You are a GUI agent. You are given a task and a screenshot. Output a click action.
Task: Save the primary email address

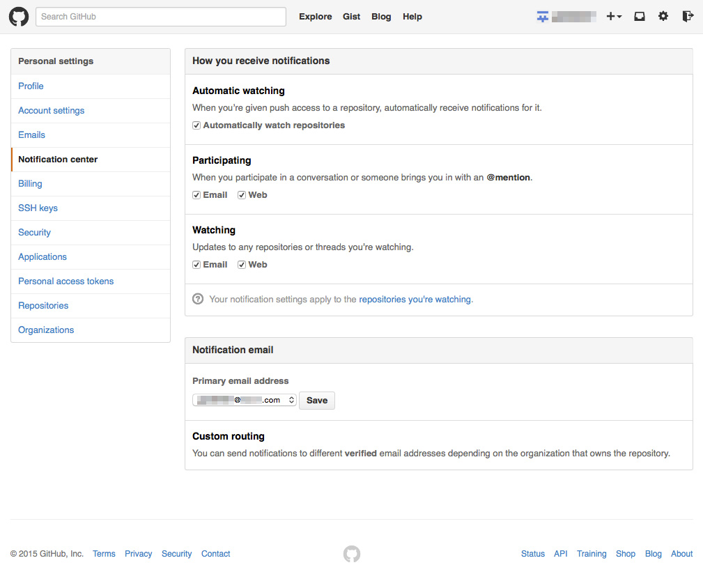[316, 400]
